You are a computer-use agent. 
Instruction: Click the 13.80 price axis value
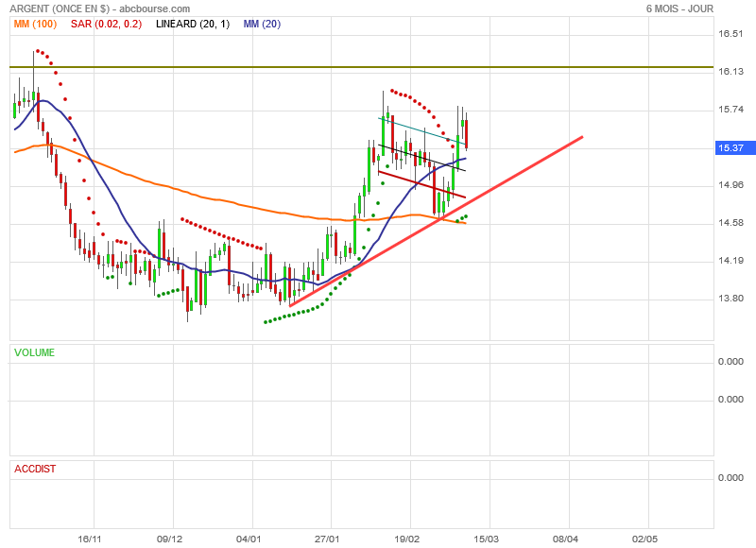[730, 299]
